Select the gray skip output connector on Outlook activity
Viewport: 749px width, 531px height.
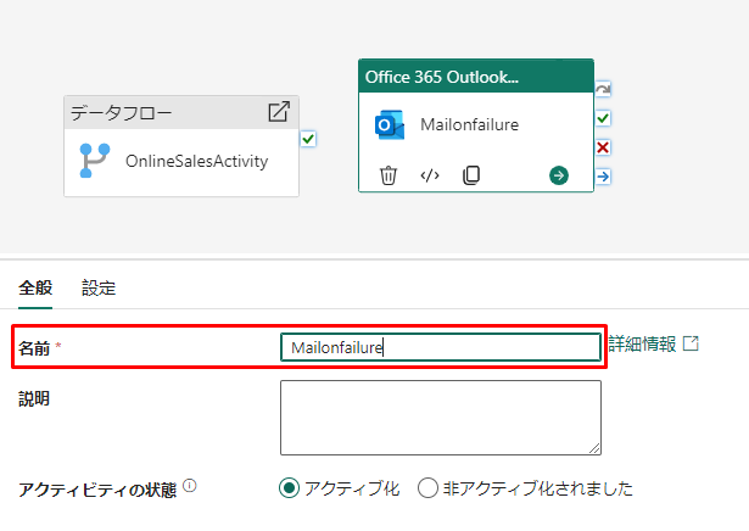tap(603, 90)
